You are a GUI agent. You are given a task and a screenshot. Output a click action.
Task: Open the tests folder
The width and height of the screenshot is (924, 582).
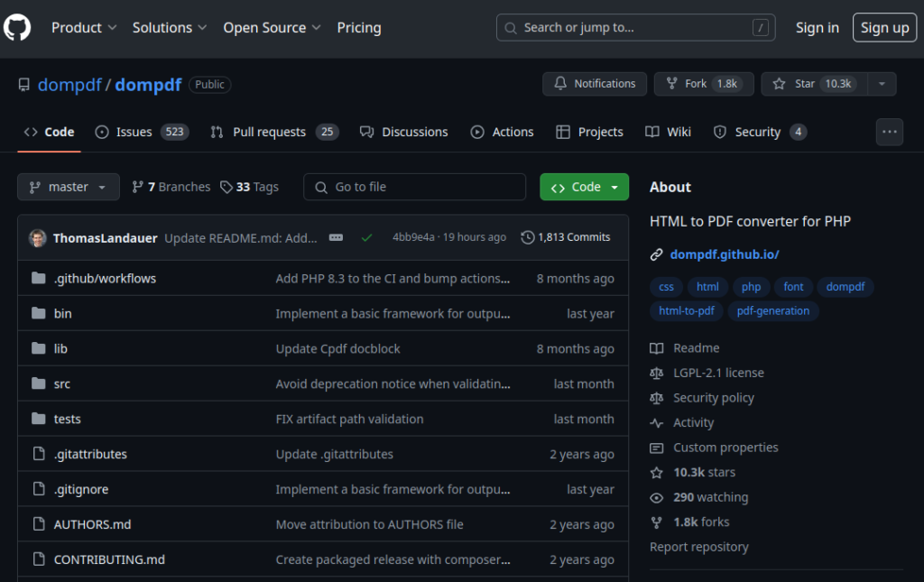tap(67, 419)
